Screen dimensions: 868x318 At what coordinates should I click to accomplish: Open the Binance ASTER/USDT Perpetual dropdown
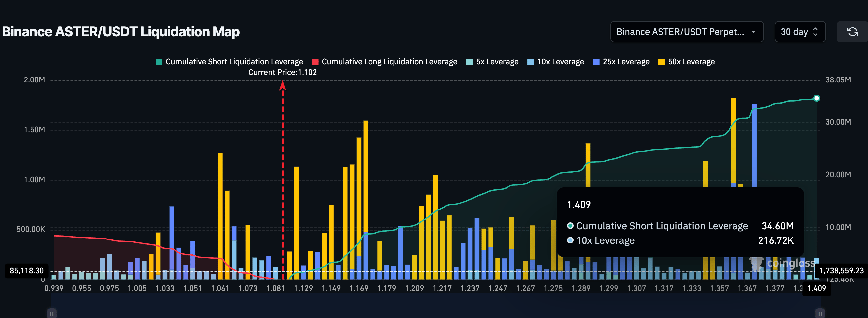(x=680, y=32)
